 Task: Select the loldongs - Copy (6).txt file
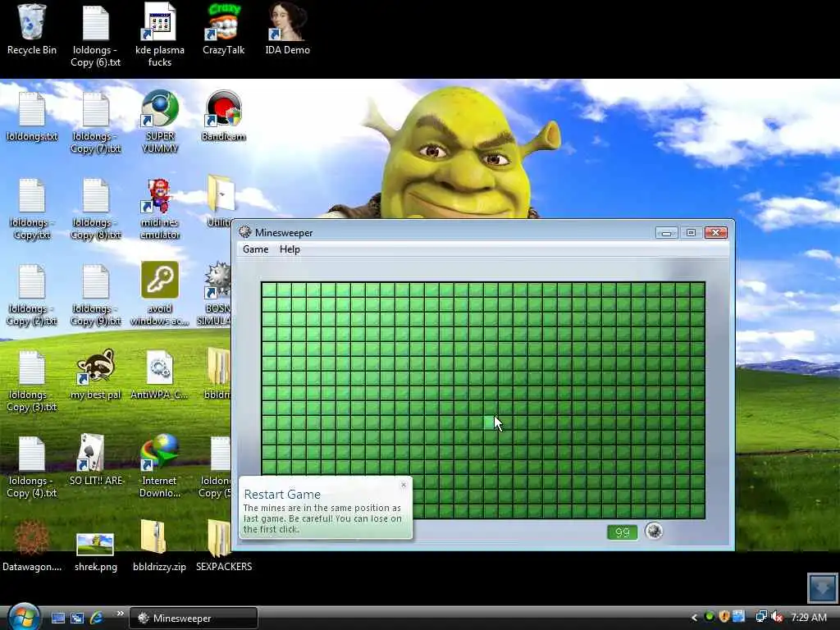click(95, 35)
